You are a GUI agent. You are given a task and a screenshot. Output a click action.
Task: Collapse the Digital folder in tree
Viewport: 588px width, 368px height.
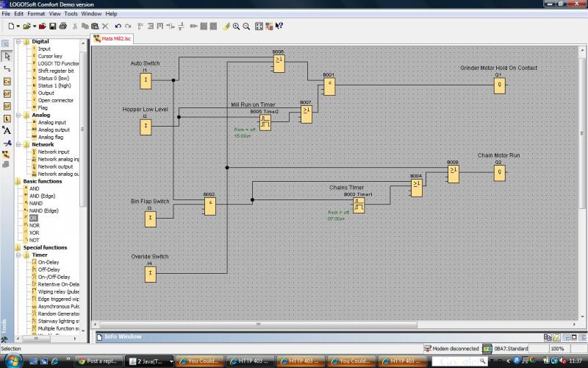[18, 42]
